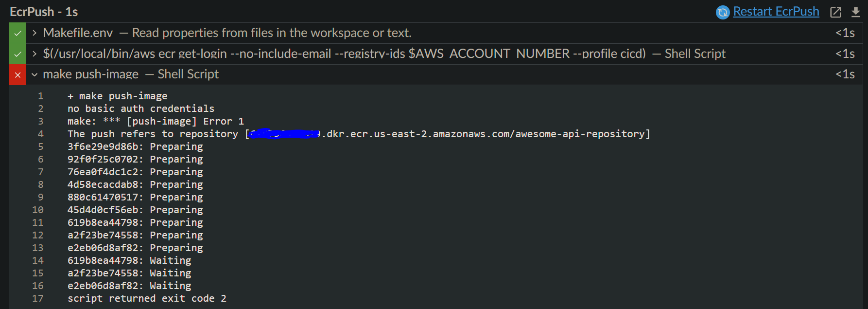The height and width of the screenshot is (309, 868).
Task: Click the green check on Makefile.env step
Action: coord(17,33)
